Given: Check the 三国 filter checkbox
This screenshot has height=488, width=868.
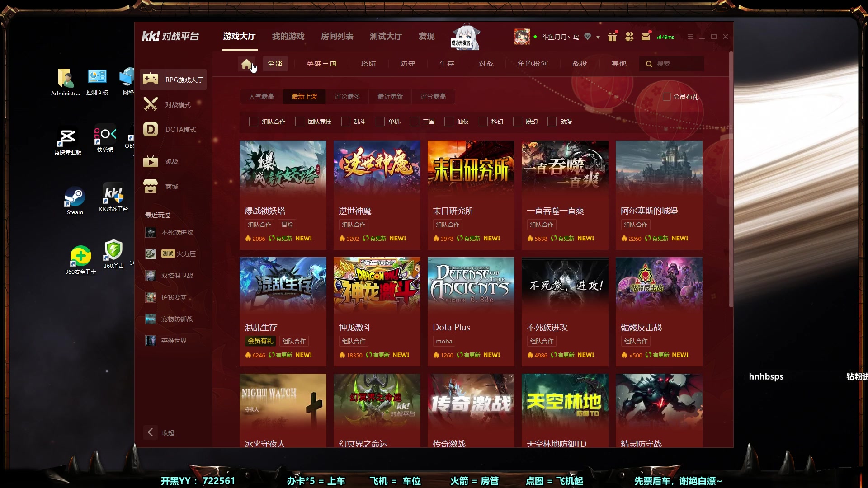Looking at the screenshot, I should coord(415,122).
